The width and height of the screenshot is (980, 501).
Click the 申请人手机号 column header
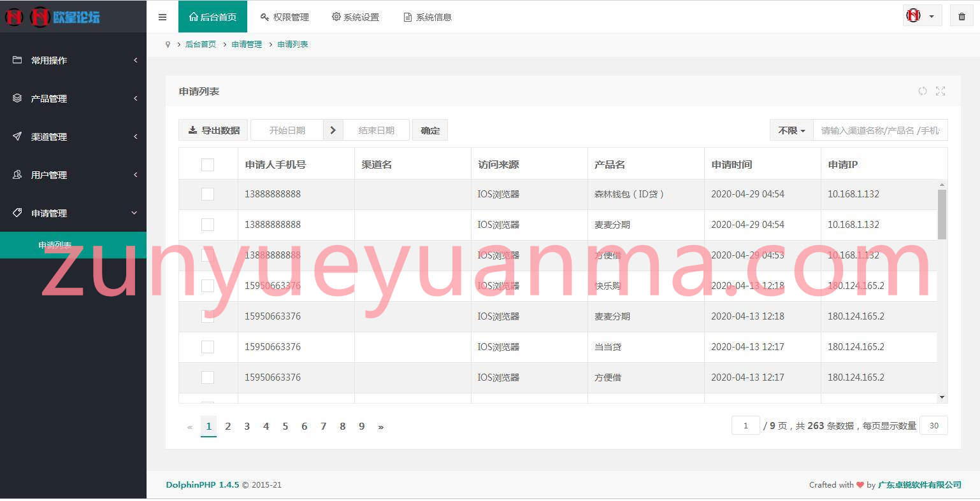point(275,164)
